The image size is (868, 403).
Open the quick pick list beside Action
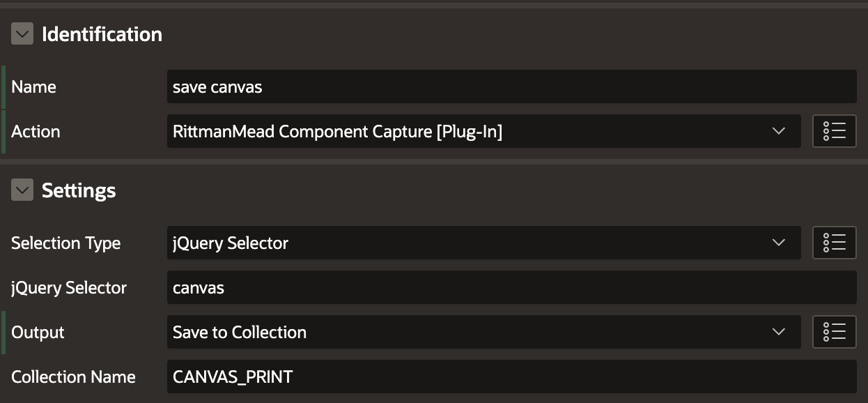(834, 131)
